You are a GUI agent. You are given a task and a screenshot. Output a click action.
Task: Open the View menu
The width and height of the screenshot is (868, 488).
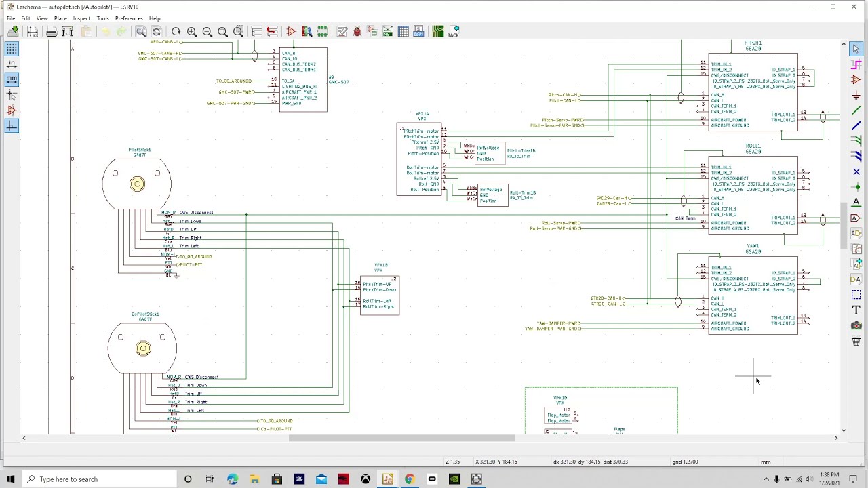tap(42, 18)
